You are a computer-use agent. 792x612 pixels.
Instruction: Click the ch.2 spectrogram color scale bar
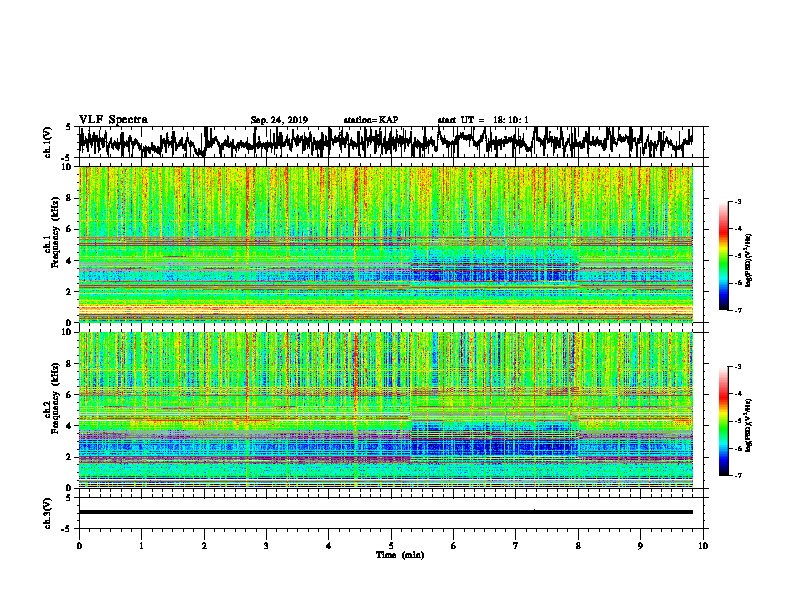tap(723, 421)
